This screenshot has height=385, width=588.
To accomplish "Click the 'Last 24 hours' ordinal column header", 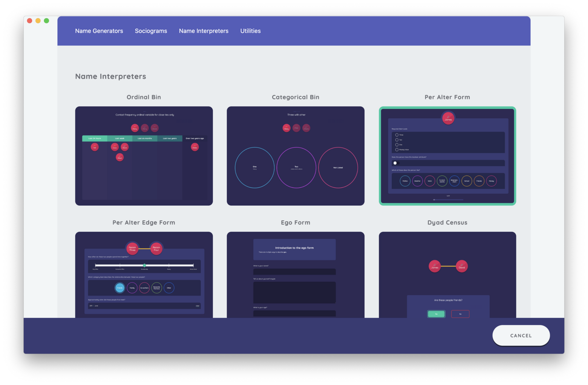I will tap(95, 138).
